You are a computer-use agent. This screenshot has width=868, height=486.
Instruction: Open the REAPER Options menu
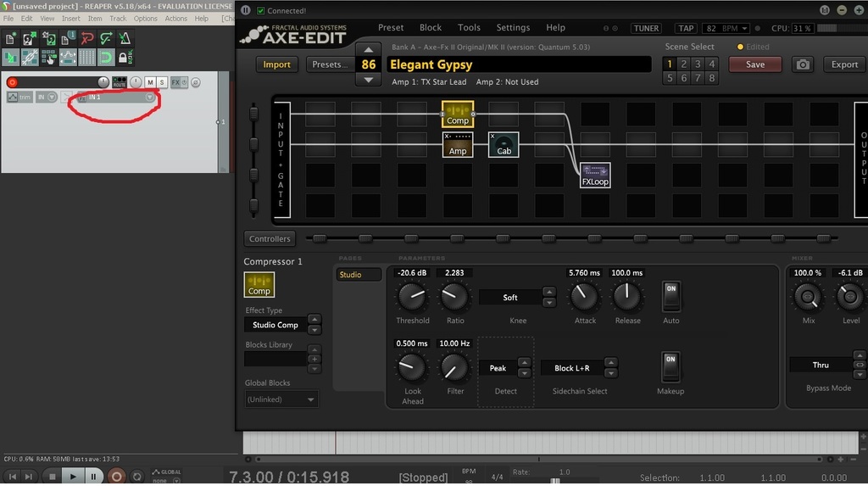pos(146,19)
